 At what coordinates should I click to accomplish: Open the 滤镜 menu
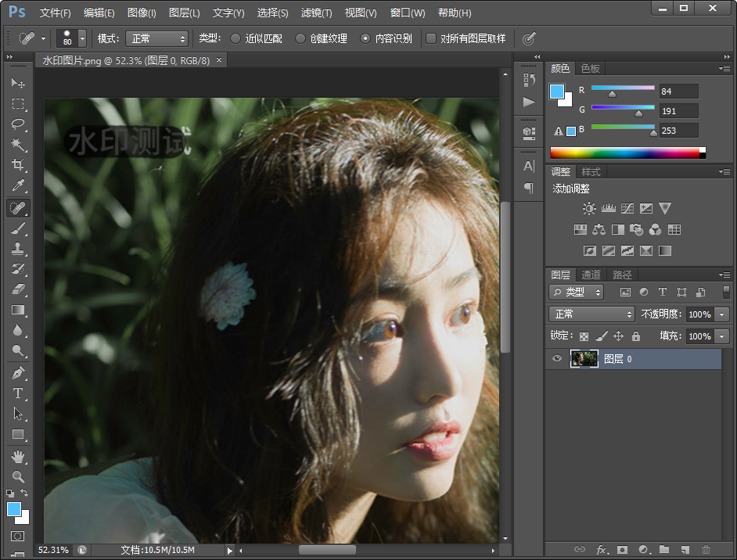coord(316,13)
